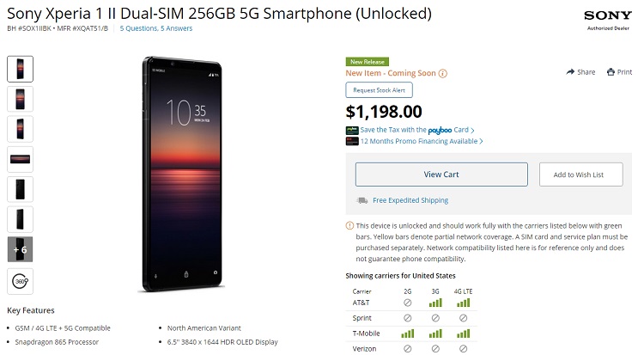The image size is (644, 355).
Task: Click Request Stock Alert button
Action: [379, 90]
